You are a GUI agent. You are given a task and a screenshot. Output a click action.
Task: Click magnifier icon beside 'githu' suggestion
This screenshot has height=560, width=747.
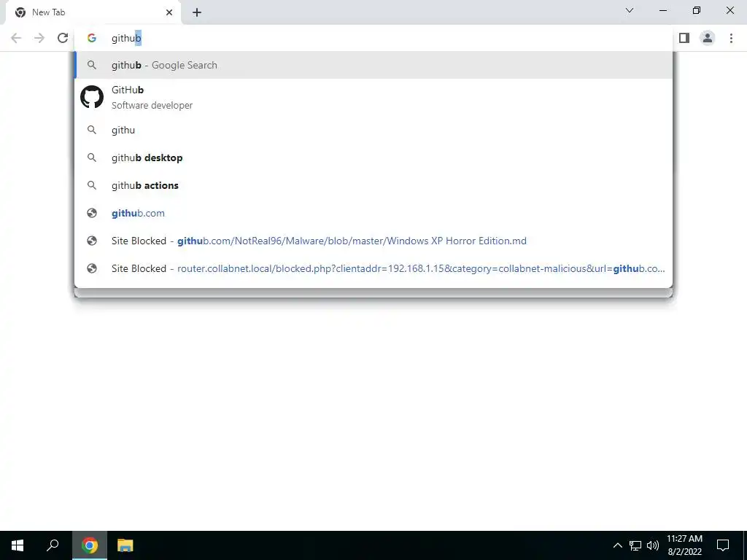(92, 130)
